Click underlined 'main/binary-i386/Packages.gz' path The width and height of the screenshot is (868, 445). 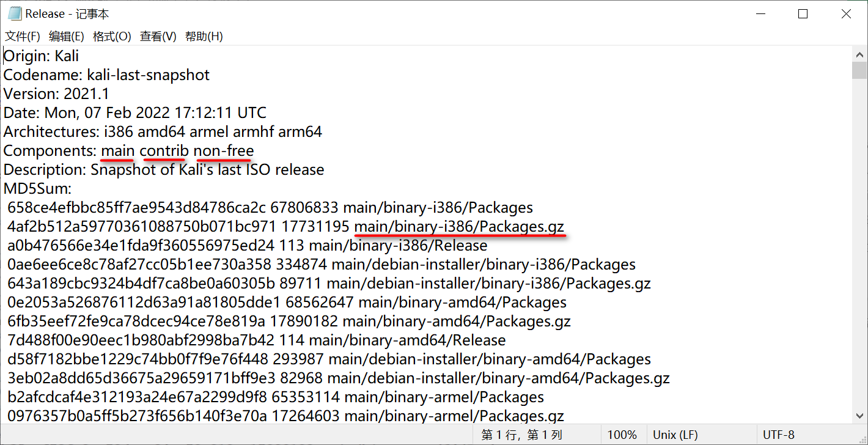459,226
